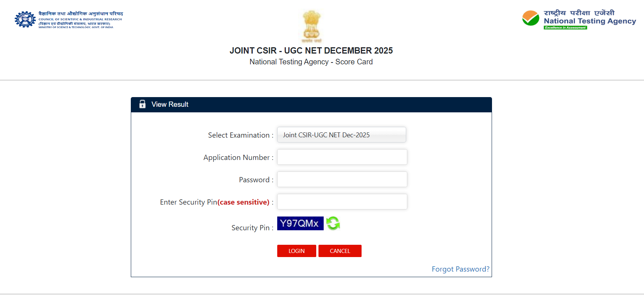Click into the Password field
This screenshot has height=295, width=644.
click(342, 179)
